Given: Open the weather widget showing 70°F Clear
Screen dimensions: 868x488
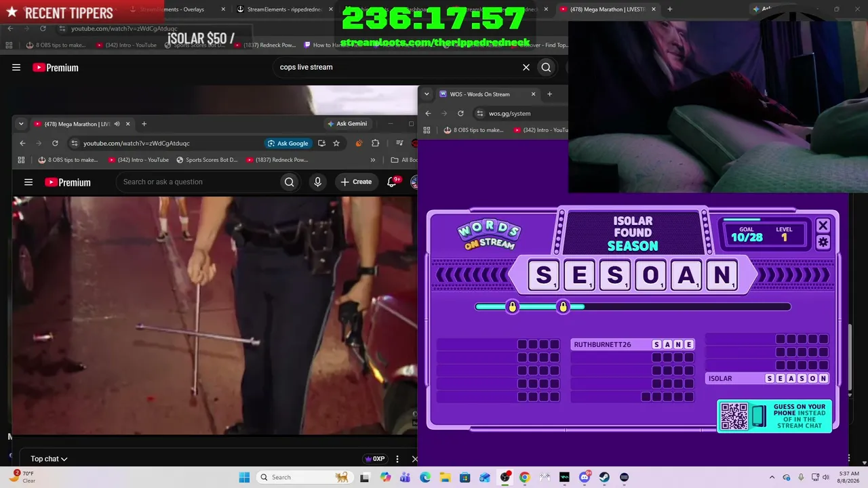Looking at the screenshot, I should 24,477.
